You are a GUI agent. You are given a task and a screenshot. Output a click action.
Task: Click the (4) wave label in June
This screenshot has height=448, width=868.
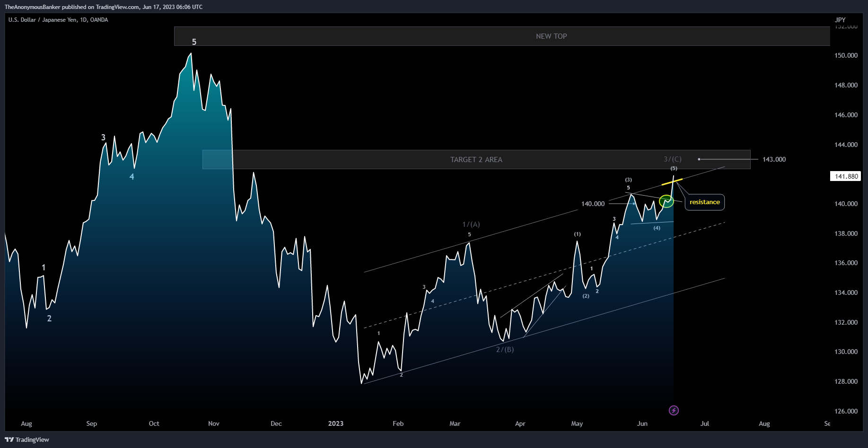click(657, 228)
